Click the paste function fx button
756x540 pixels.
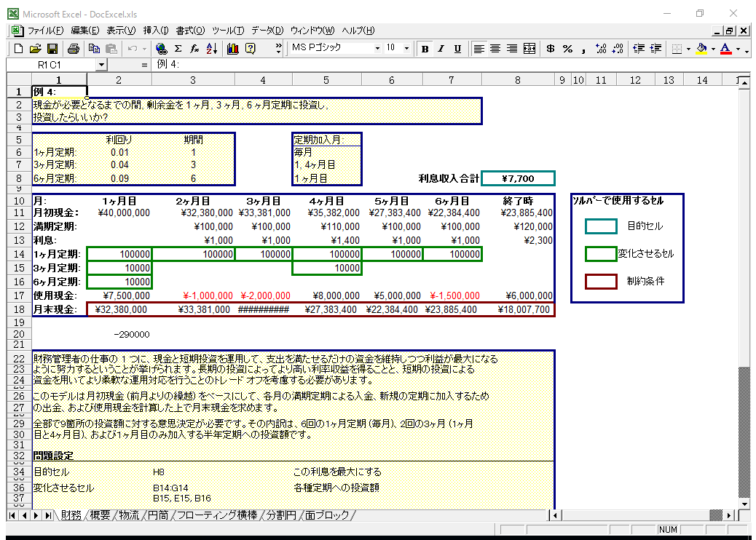click(x=194, y=49)
